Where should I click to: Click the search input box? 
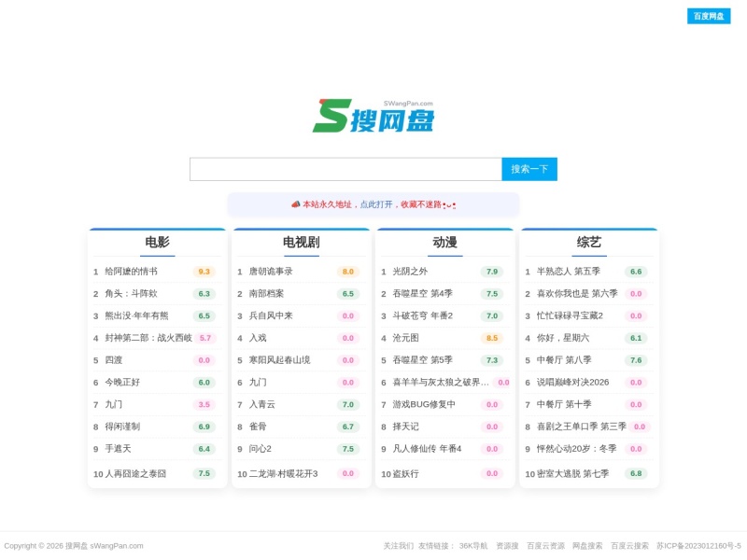tap(345, 169)
